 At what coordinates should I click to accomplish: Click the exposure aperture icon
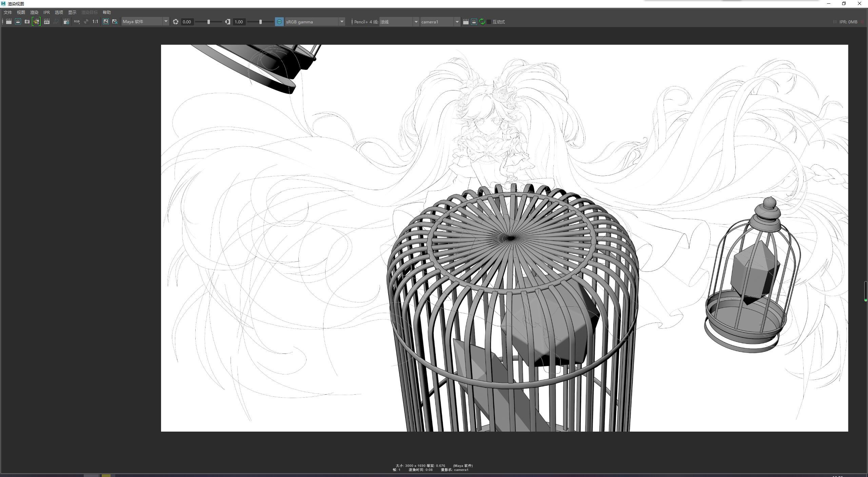176,22
